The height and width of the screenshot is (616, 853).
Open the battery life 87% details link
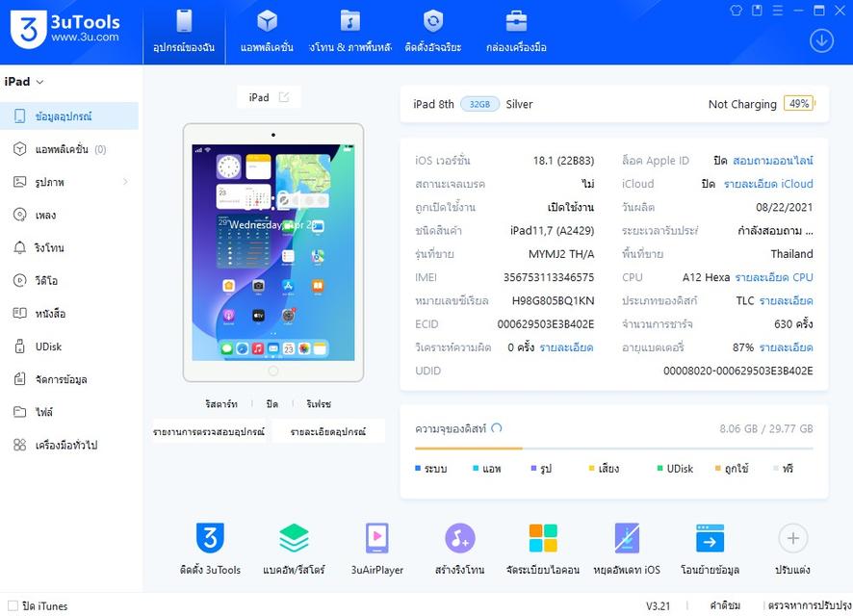coord(786,347)
